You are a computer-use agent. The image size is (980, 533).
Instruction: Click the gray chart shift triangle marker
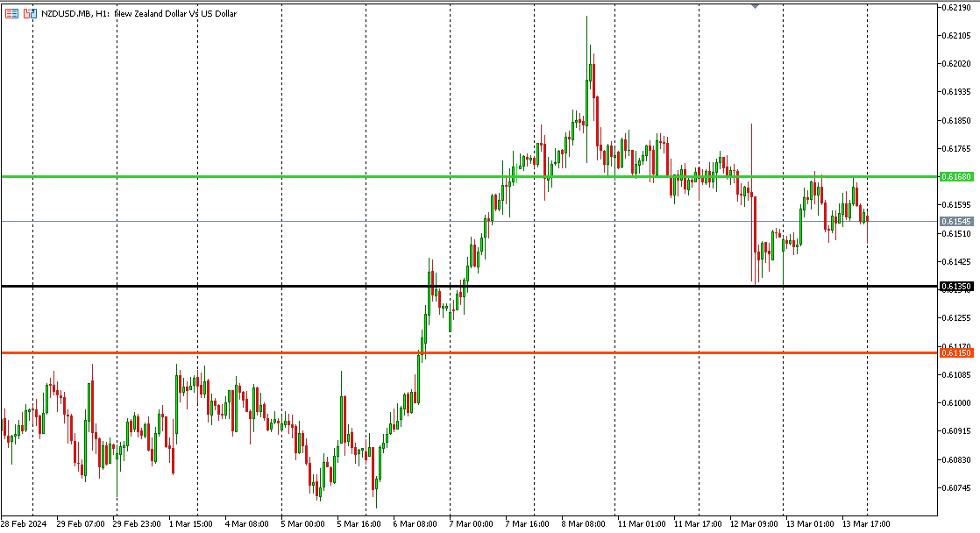[x=755, y=5]
